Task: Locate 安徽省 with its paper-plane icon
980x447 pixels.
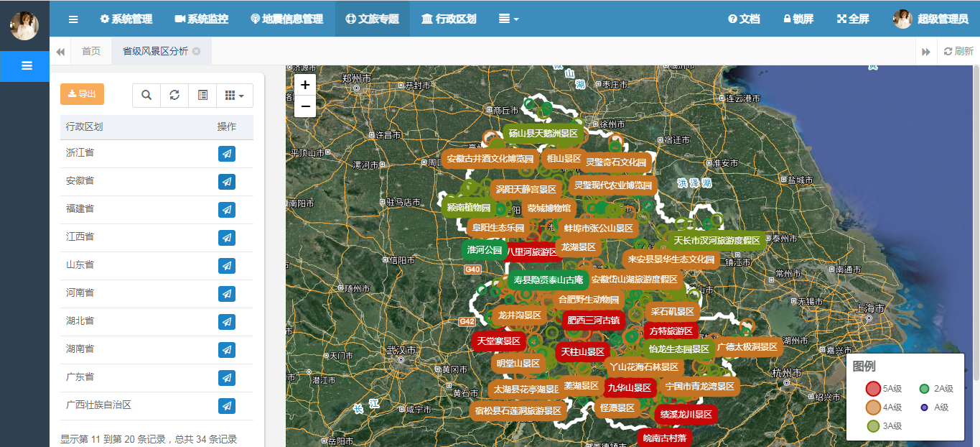Action: [x=227, y=182]
